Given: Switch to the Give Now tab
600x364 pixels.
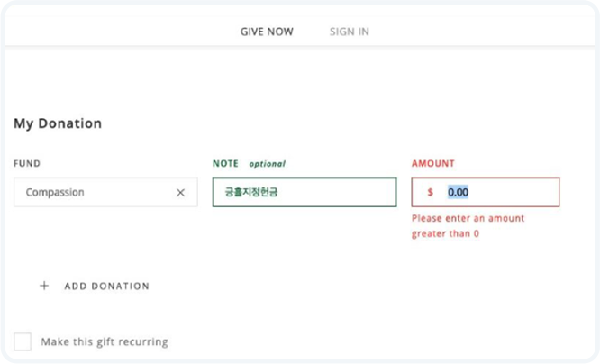Looking at the screenshot, I should pyautogui.click(x=267, y=32).
